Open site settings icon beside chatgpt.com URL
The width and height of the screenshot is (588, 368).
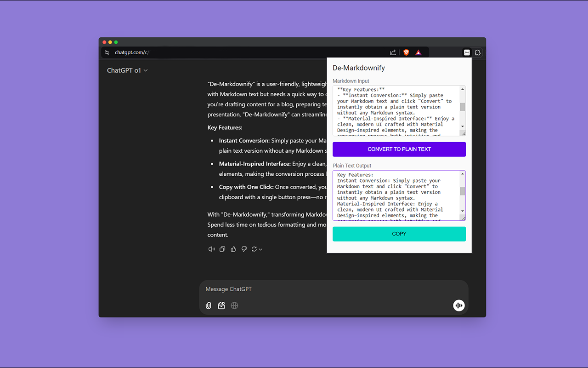[x=107, y=52]
